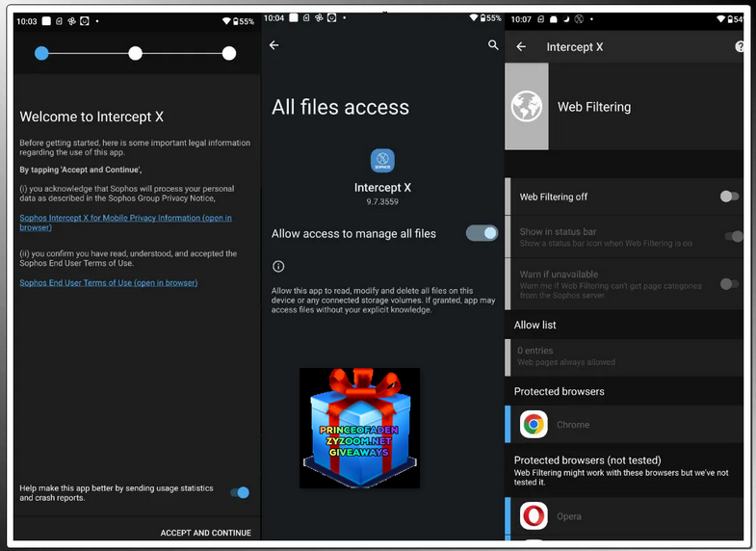Tap Web Filtering header label
This screenshot has width=756, height=551.
594,107
